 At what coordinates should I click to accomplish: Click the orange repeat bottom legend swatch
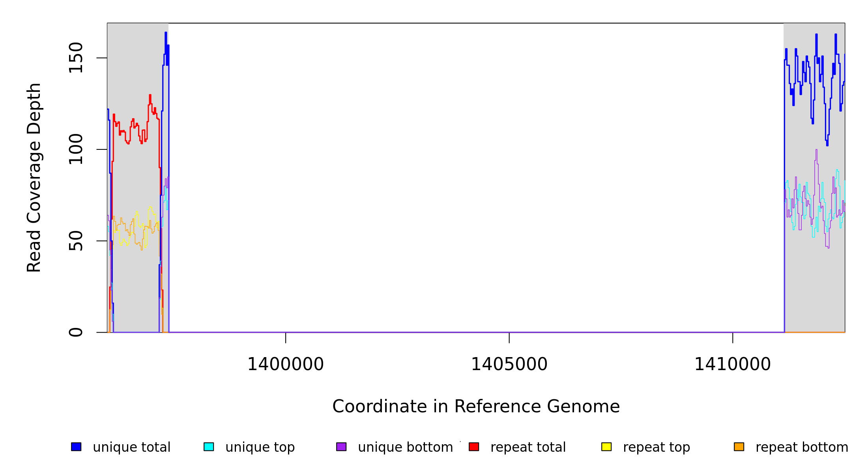click(x=739, y=447)
